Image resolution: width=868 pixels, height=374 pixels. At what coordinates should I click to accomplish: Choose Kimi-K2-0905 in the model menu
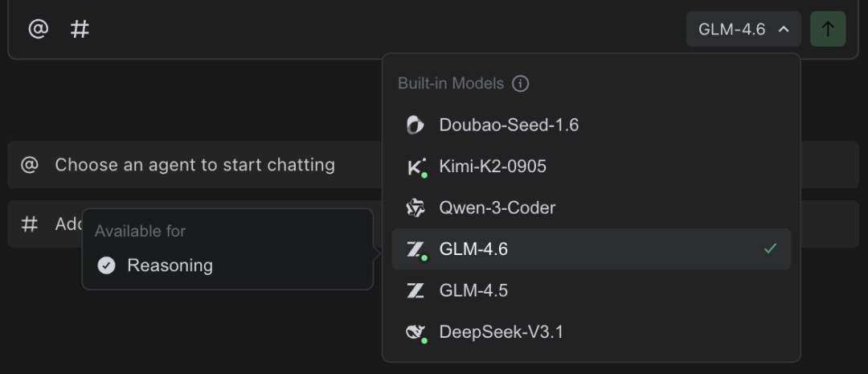493,166
